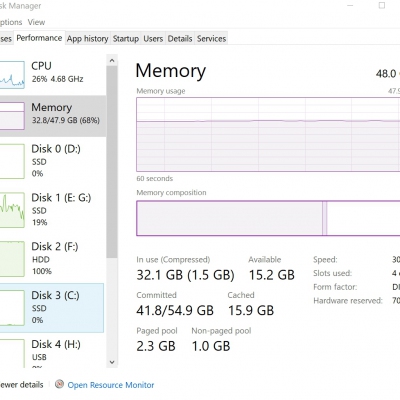Click the Memory usage graph
This screenshot has width=400, height=400.
click(268, 134)
